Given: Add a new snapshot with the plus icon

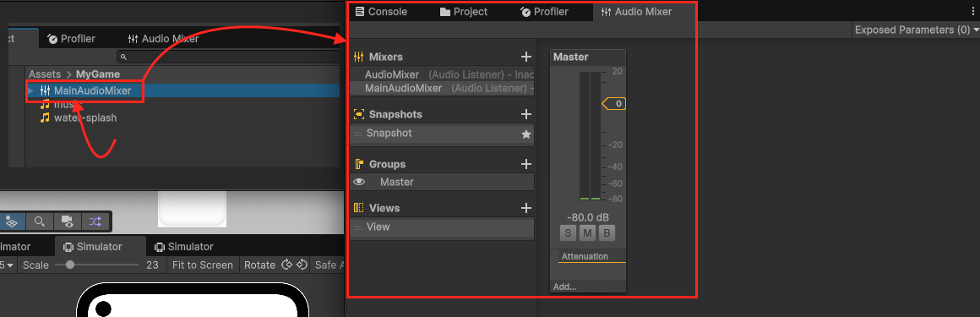Looking at the screenshot, I should coord(526,114).
